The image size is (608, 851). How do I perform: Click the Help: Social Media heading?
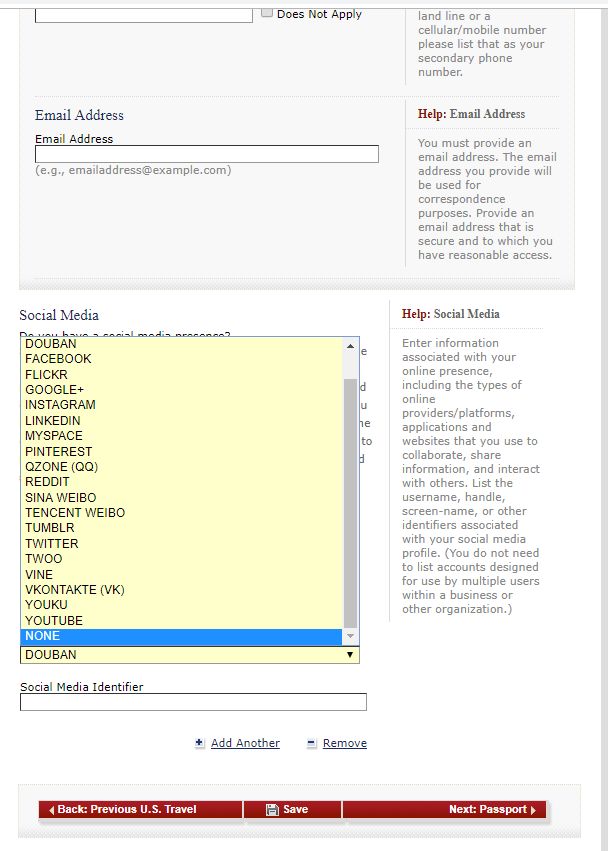[451, 314]
